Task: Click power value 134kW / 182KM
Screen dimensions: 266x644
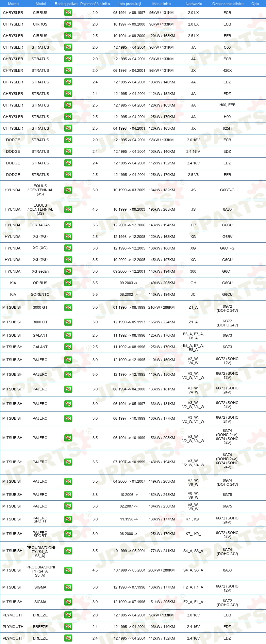Action: (x=162, y=190)
